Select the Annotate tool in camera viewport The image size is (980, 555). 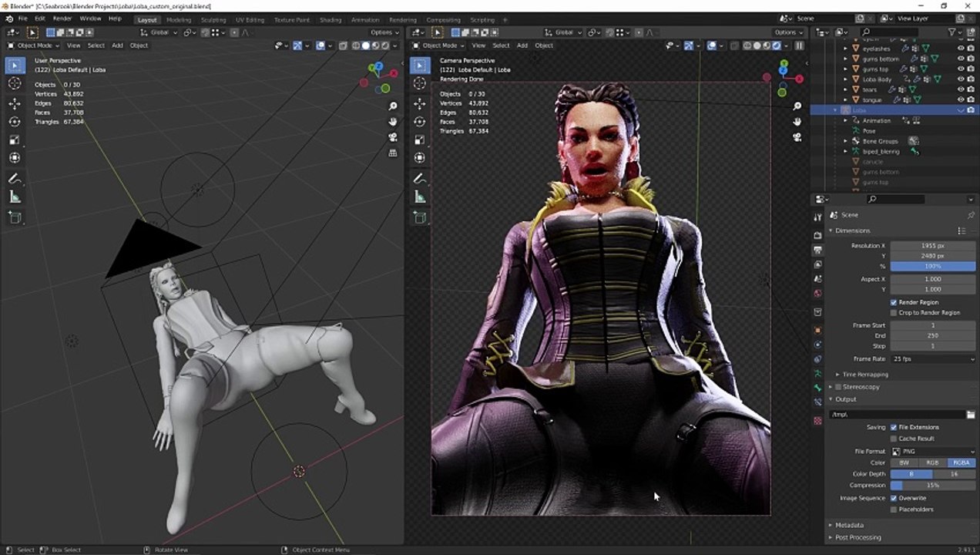(x=420, y=179)
